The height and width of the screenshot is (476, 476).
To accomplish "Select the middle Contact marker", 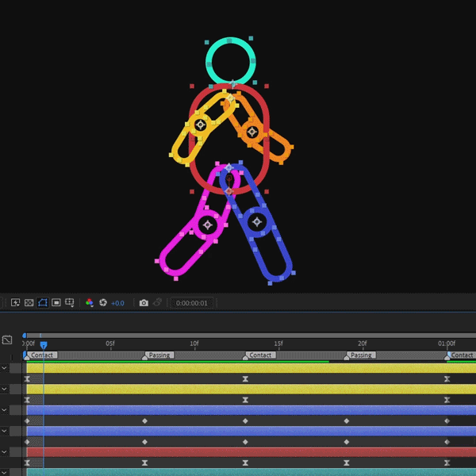I will 260,355.
